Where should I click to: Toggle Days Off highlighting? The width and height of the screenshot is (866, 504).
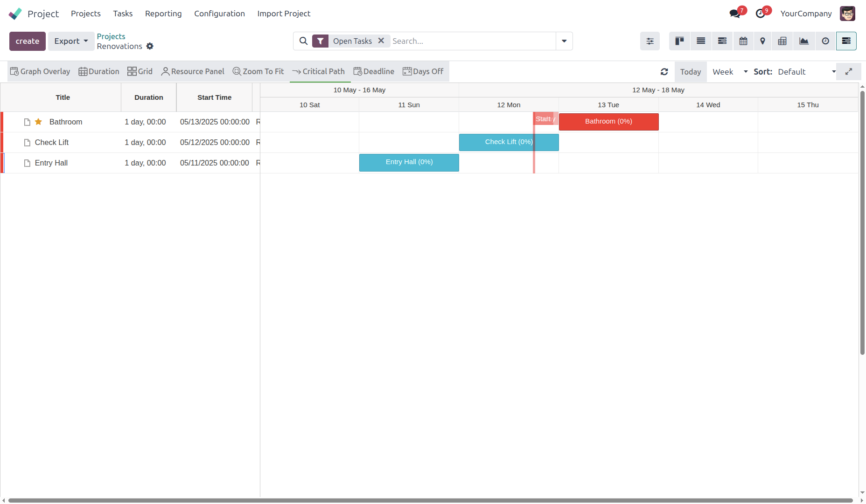pyautogui.click(x=423, y=71)
